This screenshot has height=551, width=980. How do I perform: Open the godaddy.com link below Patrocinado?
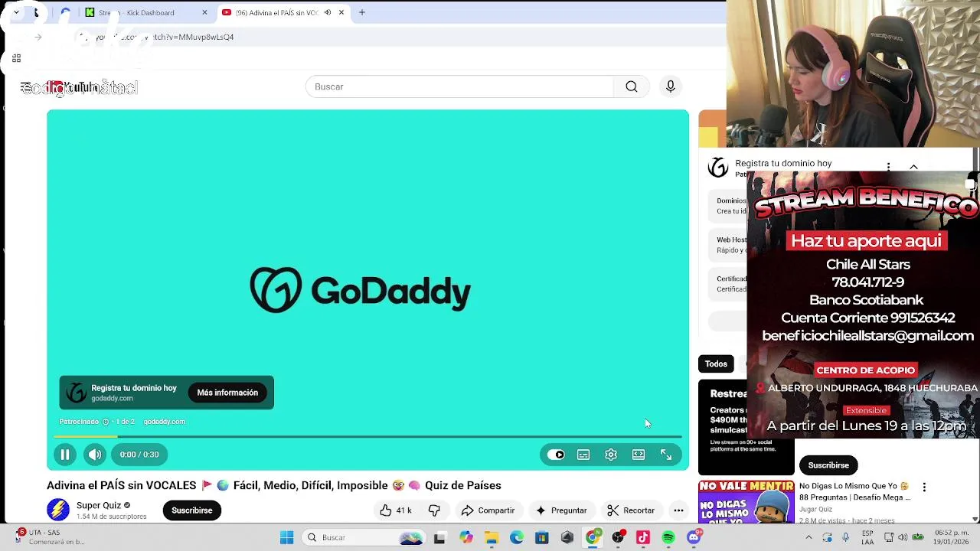point(164,422)
